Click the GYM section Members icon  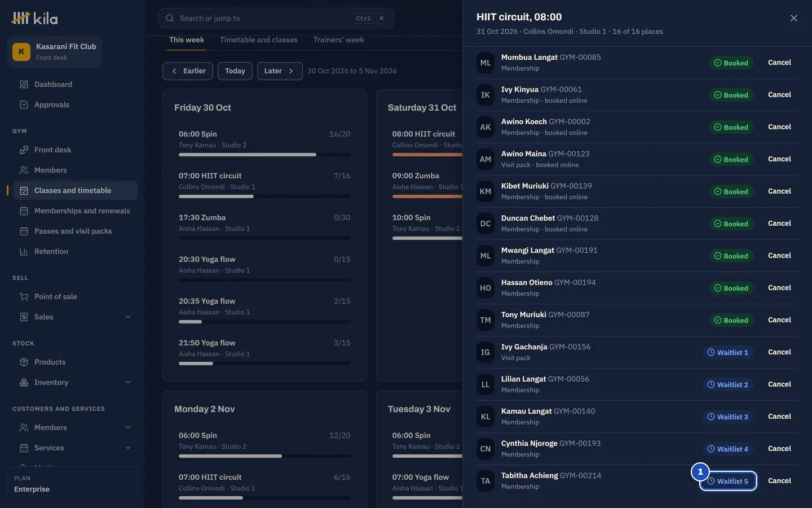point(24,170)
